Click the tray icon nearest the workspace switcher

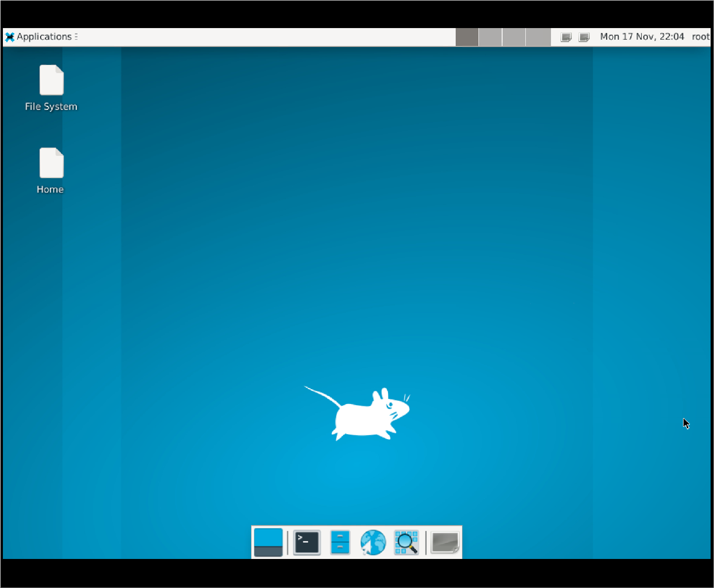tap(566, 37)
